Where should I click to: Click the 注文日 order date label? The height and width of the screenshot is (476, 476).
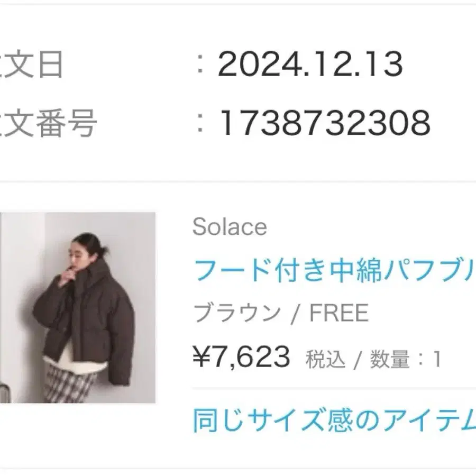click(32, 66)
